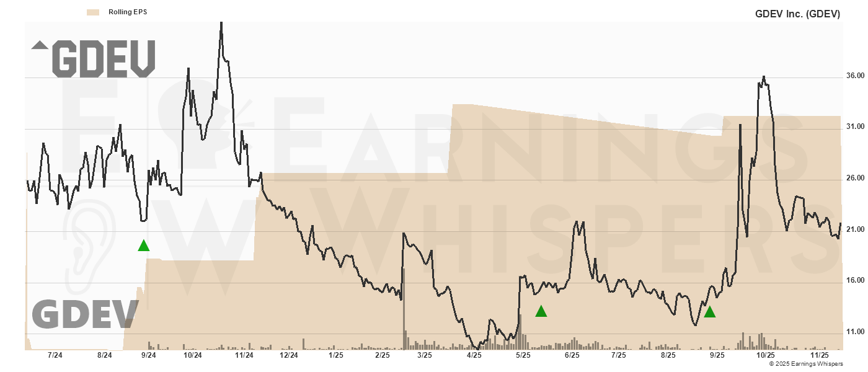Click the 10/25 date axis label
Screen dimensions: 868x372
(766, 355)
